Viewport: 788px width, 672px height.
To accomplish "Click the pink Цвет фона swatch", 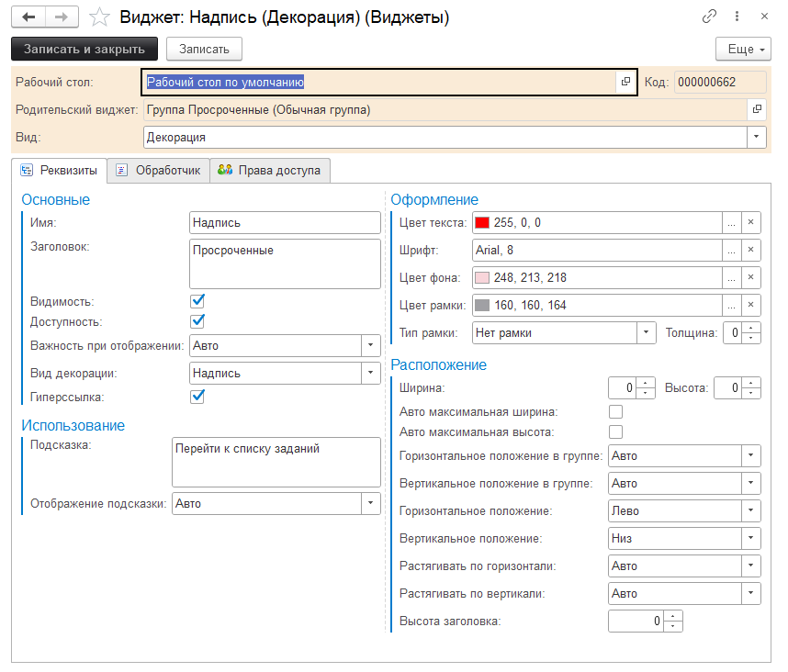I will 482,278.
